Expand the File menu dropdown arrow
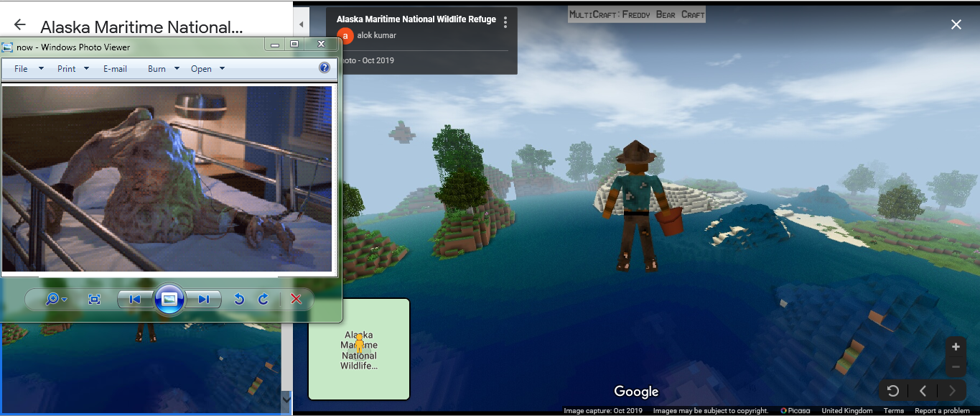Screen dimensions: 980x416 [x=41, y=69]
